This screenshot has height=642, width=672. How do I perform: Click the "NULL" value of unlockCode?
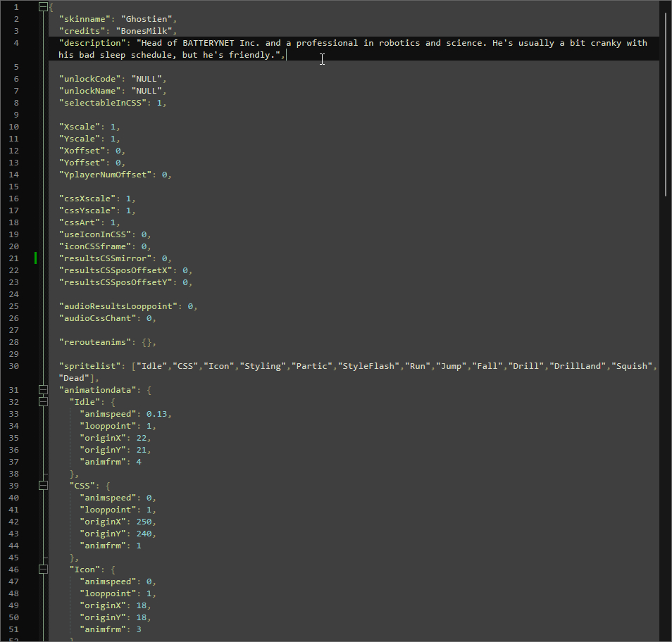[x=146, y=79]
